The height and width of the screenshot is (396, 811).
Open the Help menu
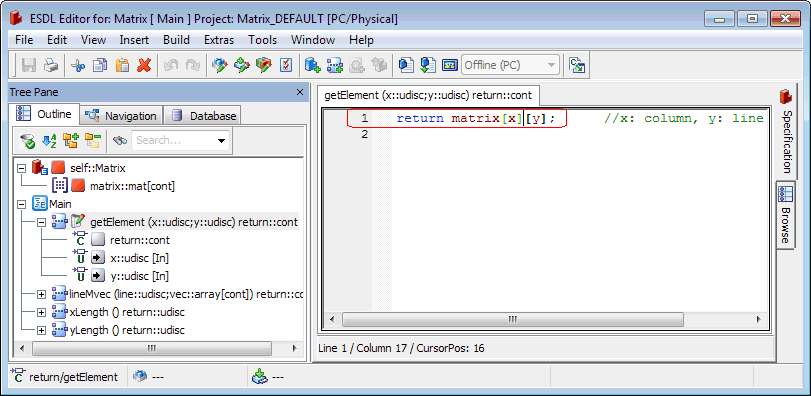click(362, 40)
